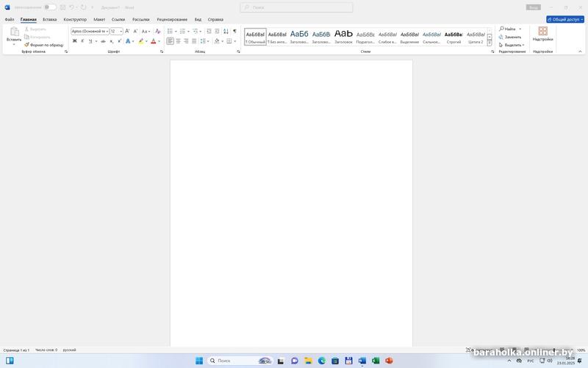
Task: Open the highlight color dropdown arrow
Action: [x=146, y=41]
